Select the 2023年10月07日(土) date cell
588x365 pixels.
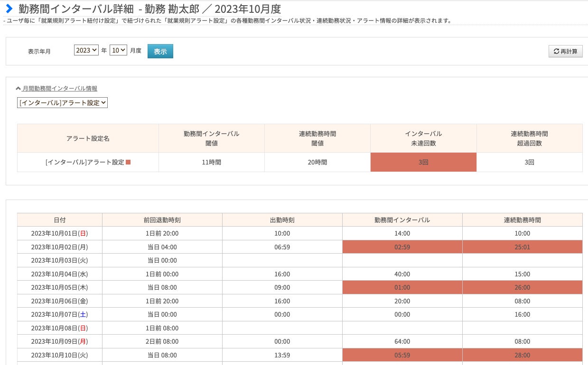click(60, 314)
